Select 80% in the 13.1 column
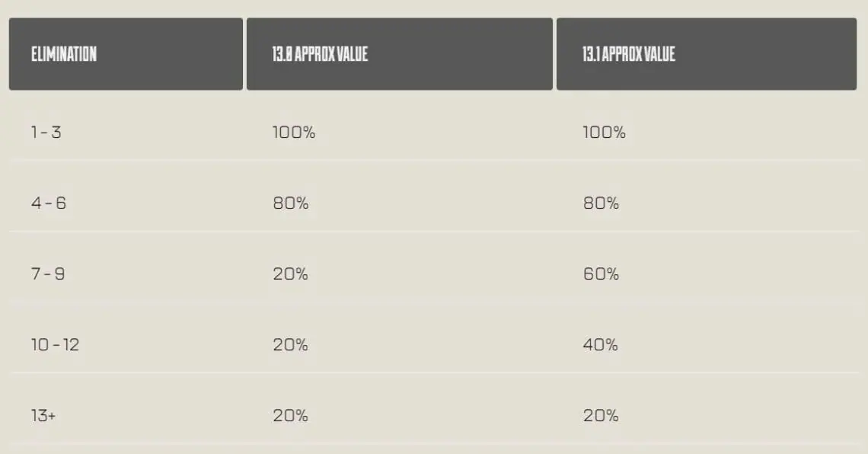Image resolution: width=868 pixels, height=454 pixels. pyautogui.click(x=601, y=203)
